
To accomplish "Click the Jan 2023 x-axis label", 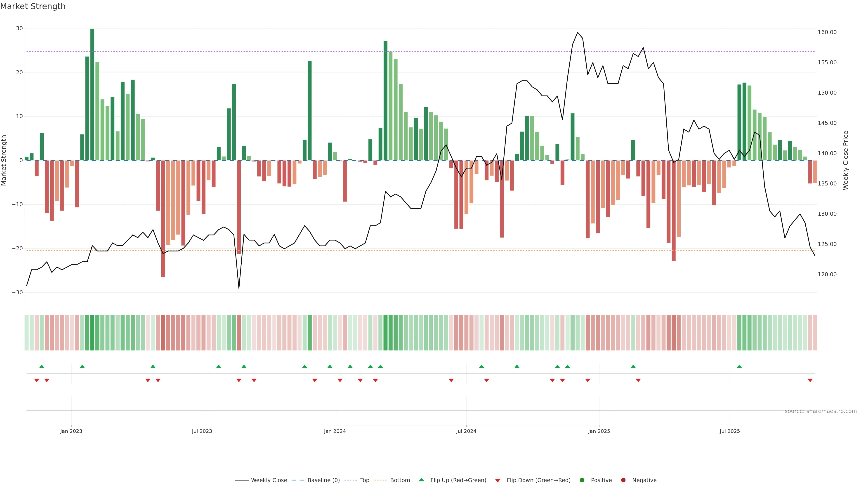I will [x=71, y=431].
